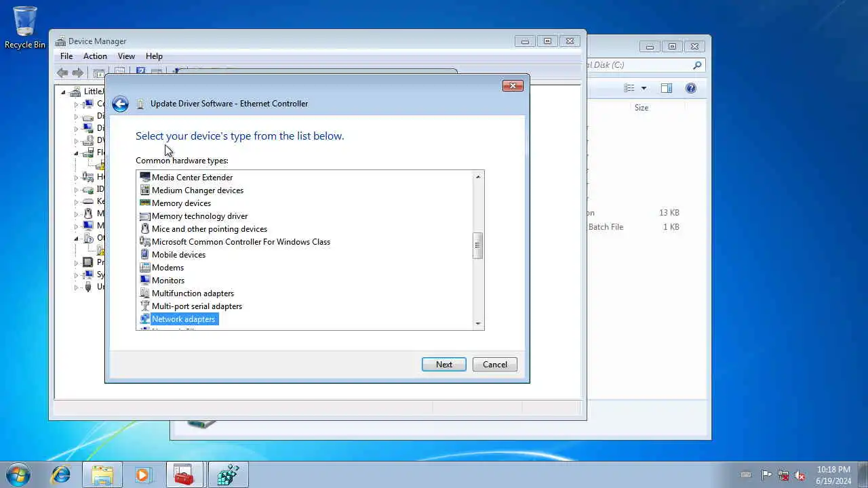
Task: Collapse the root computer node in Device Manager
Action: pyautogui.click(x=64, y=92)
